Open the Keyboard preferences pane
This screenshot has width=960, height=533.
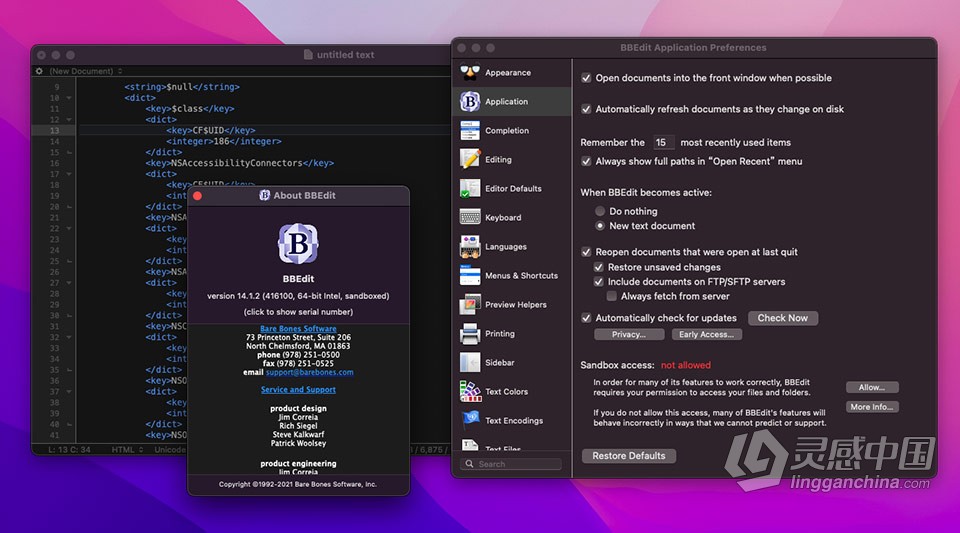point(512,217)
